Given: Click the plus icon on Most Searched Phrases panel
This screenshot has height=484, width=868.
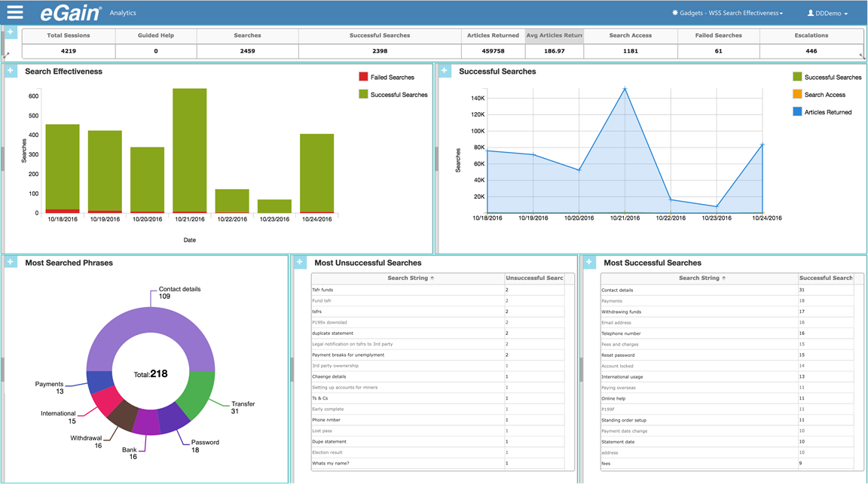Looking at the screenshot, I should tap(10, 260).
